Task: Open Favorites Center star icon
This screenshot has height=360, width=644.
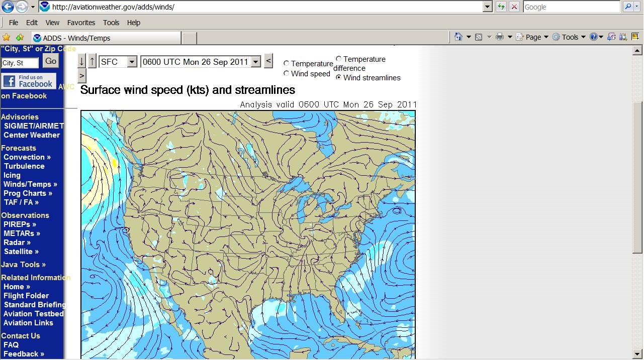Action: (7, 38)
